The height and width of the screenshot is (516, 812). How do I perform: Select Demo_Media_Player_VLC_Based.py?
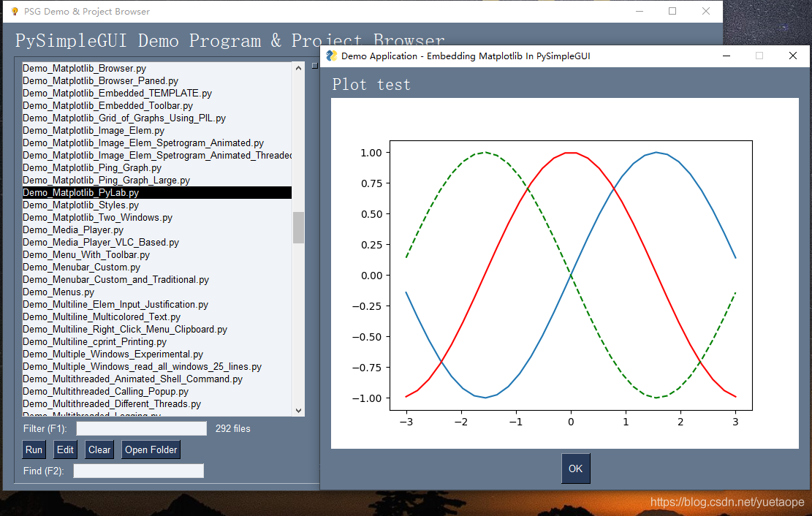pos(157,243)
